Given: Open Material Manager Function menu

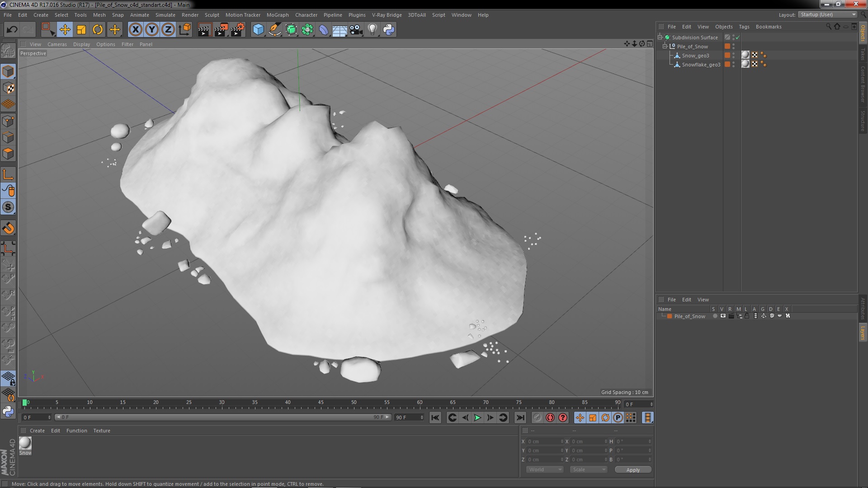Looking at the screenshot, I should 76,431.
